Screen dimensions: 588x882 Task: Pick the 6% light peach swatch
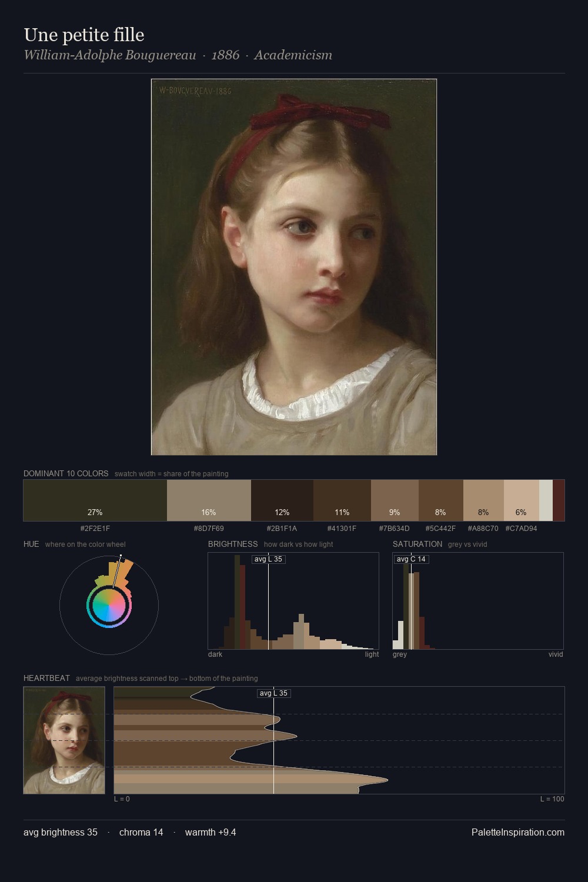pos(522,500)
